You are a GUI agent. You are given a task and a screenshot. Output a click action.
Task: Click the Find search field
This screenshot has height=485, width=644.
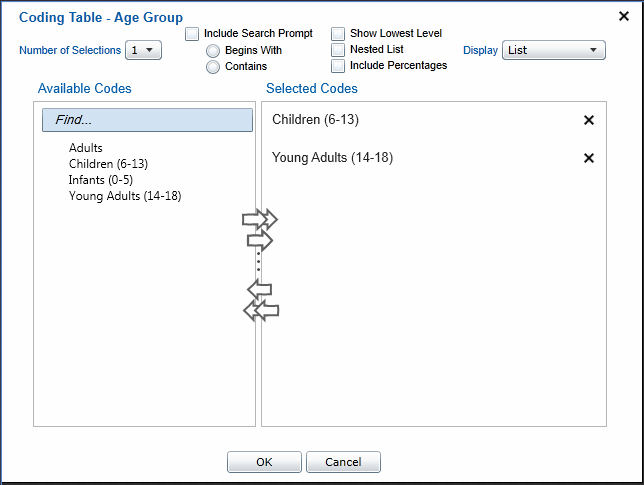[147, 120]
